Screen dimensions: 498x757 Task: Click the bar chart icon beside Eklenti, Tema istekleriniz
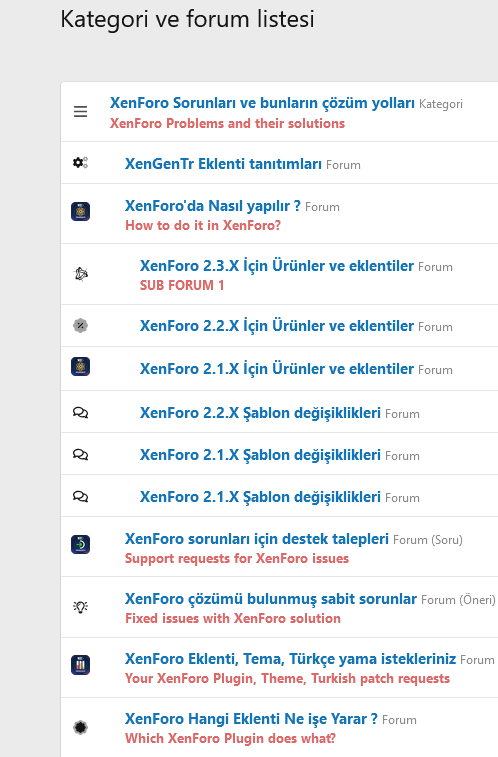[81, 665]
